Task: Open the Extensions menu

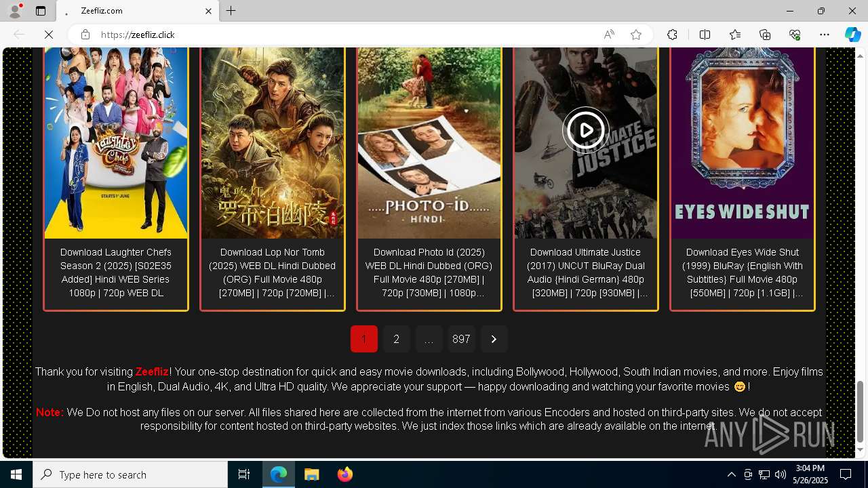Action: click(x=672, y=35)
